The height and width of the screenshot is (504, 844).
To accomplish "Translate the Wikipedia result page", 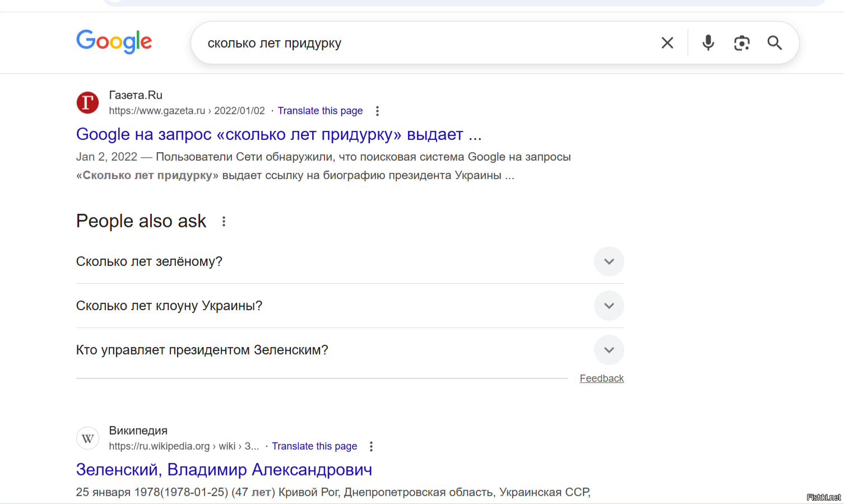I will click(x=314, y=446).
